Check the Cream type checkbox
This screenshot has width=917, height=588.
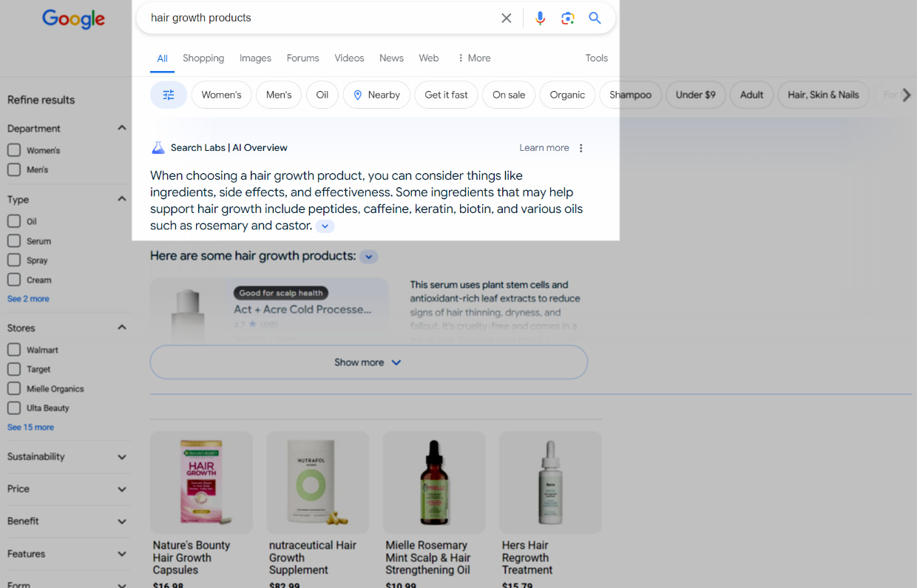13,280
